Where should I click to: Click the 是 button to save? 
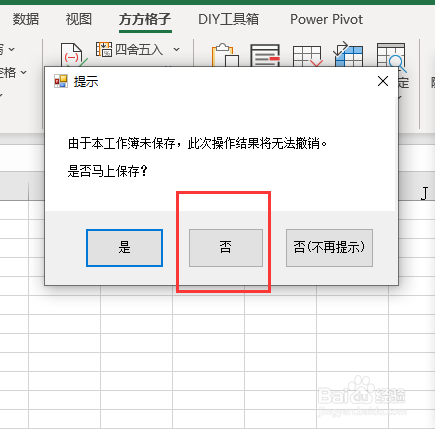pyautogui.click(x=124, y=248)
